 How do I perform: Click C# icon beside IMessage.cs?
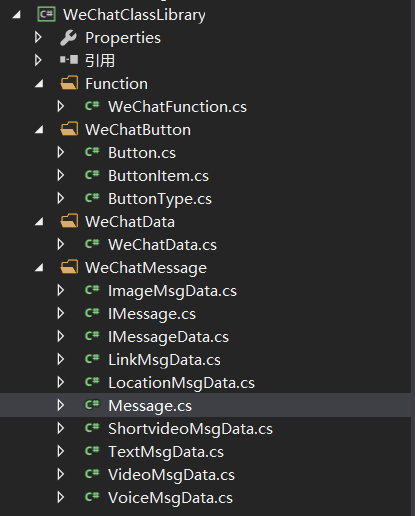click(92, 313)
